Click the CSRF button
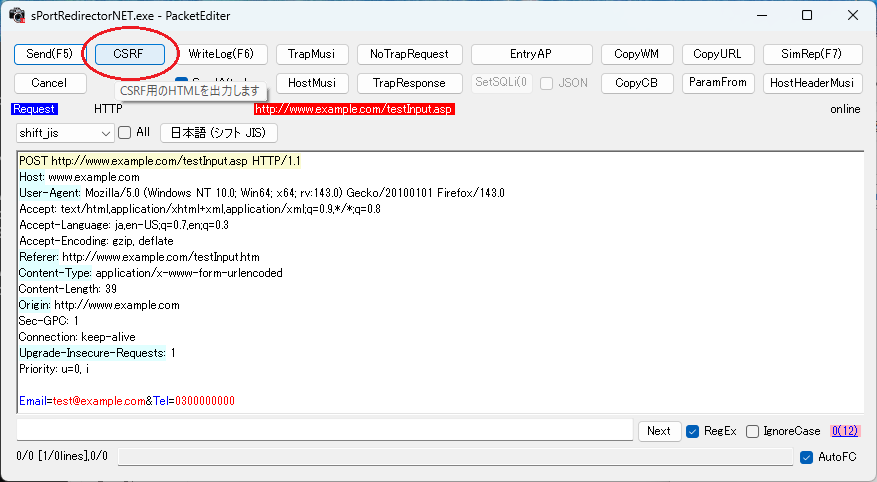This screenshot has width=877, height=482. click(x=130, y=54)
